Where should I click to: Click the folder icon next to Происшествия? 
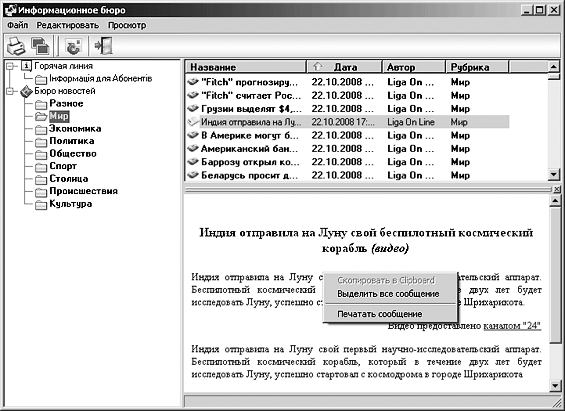[x=41, y=192]
